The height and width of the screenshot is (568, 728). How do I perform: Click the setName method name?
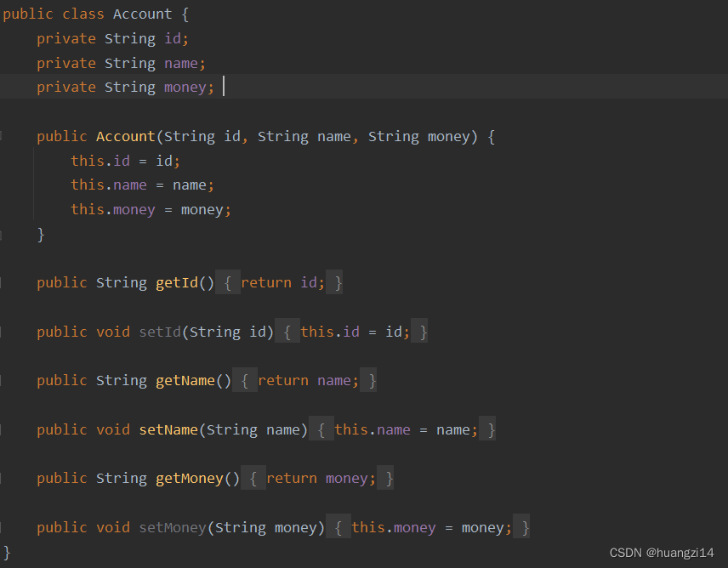[168, 429]
